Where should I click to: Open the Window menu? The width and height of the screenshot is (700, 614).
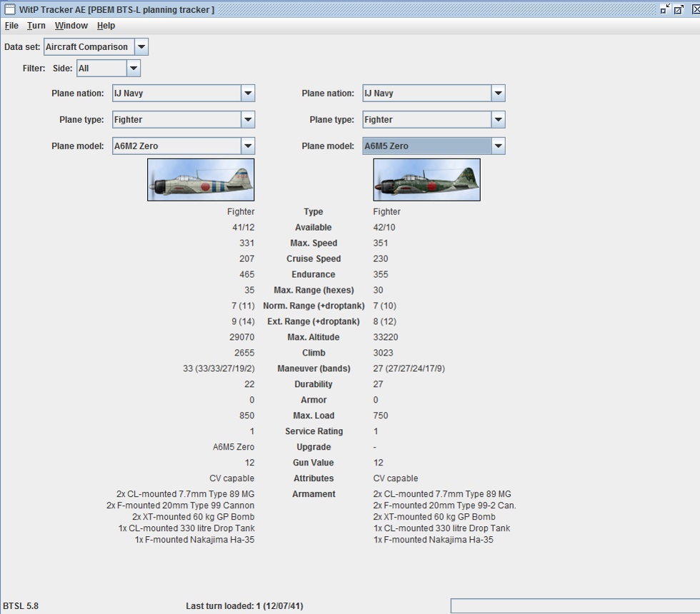[71, 26]
